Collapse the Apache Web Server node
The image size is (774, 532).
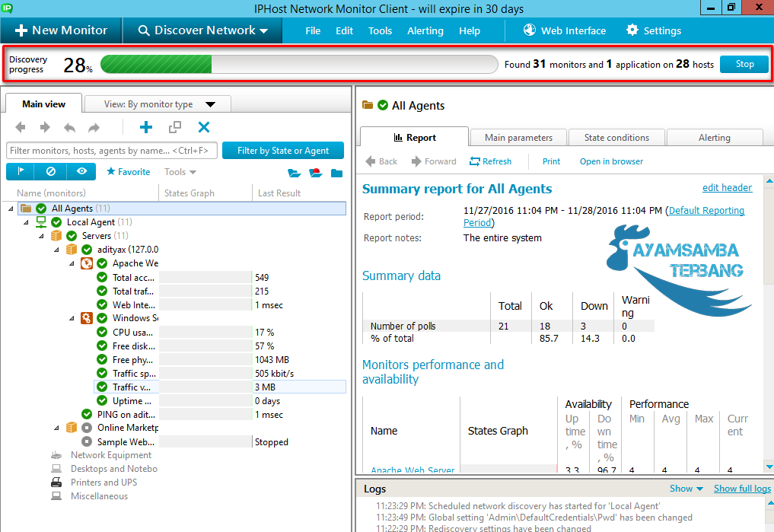tap(72, 263)
